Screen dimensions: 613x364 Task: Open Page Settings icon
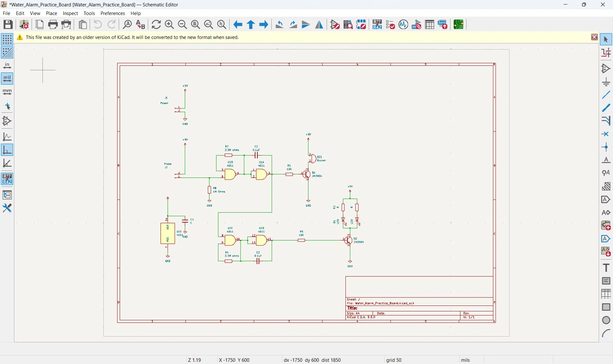click(x=40, y=25)
